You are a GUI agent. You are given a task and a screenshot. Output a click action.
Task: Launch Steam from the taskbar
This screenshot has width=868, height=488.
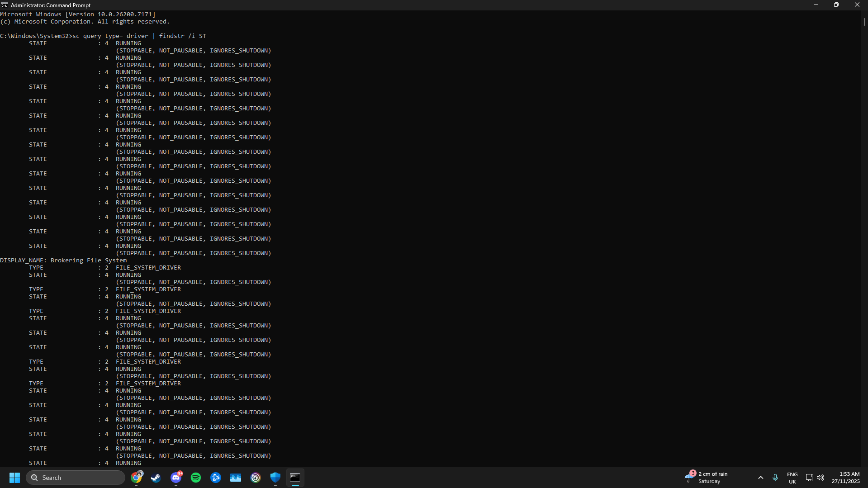156,478
